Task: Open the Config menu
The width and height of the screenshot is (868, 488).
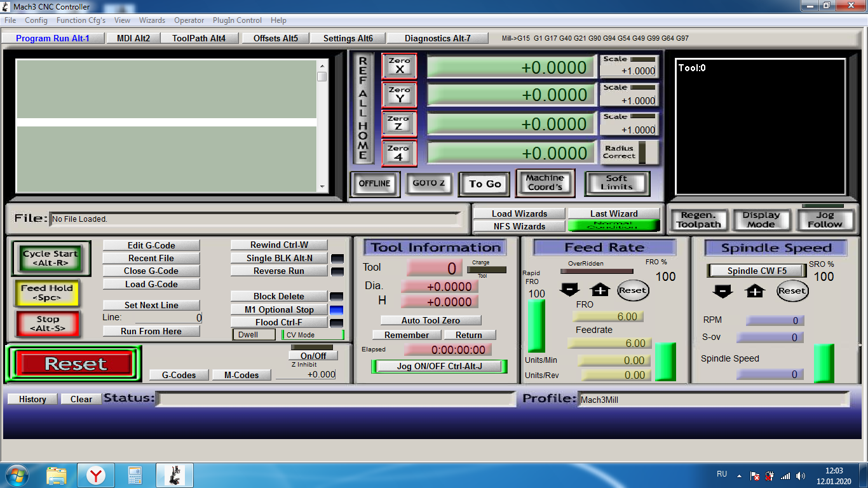Action: pos(36,20)
